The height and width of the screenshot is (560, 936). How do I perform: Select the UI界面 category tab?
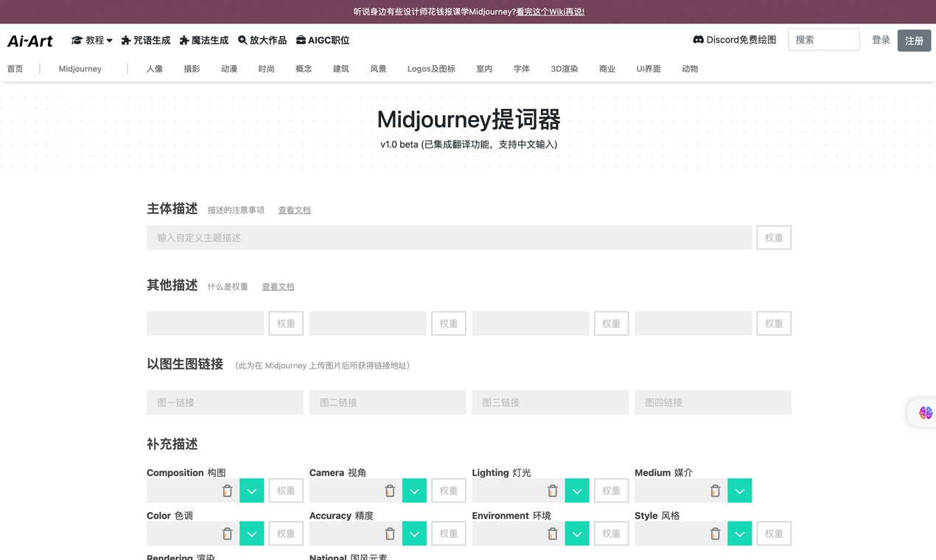[649, 69]
